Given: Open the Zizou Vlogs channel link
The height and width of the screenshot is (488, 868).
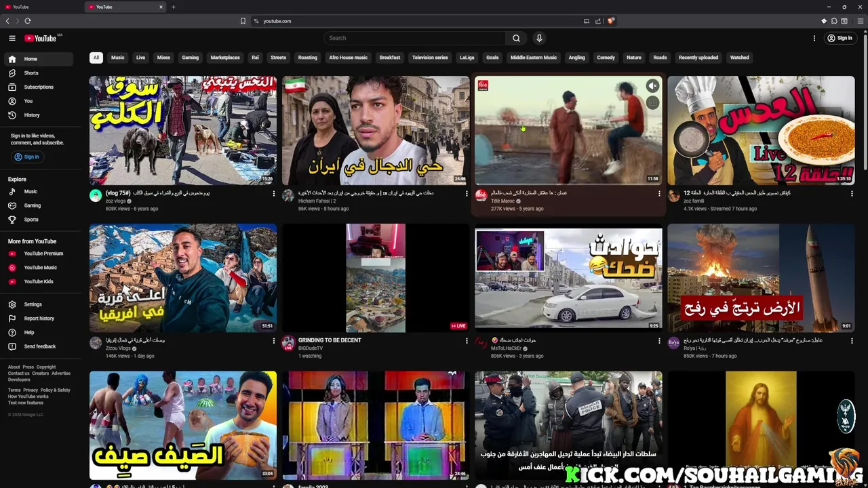Looking at the screenshot, I should pos(118,348).
